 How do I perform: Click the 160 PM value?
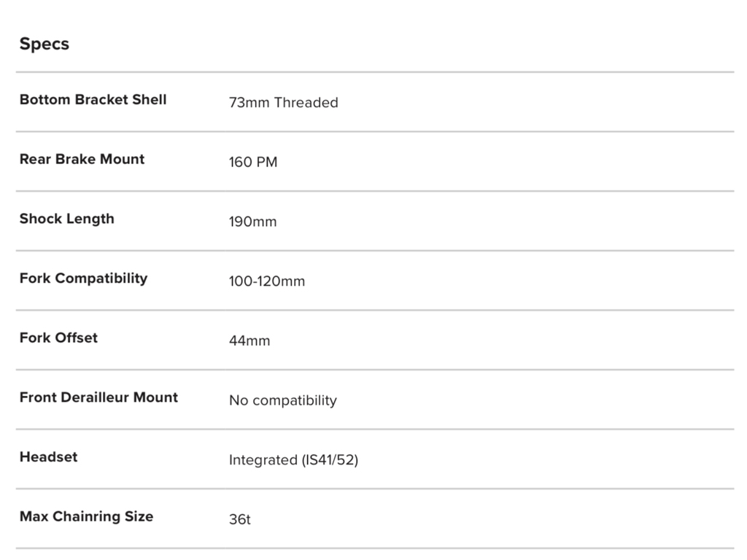tap(253, 163)
